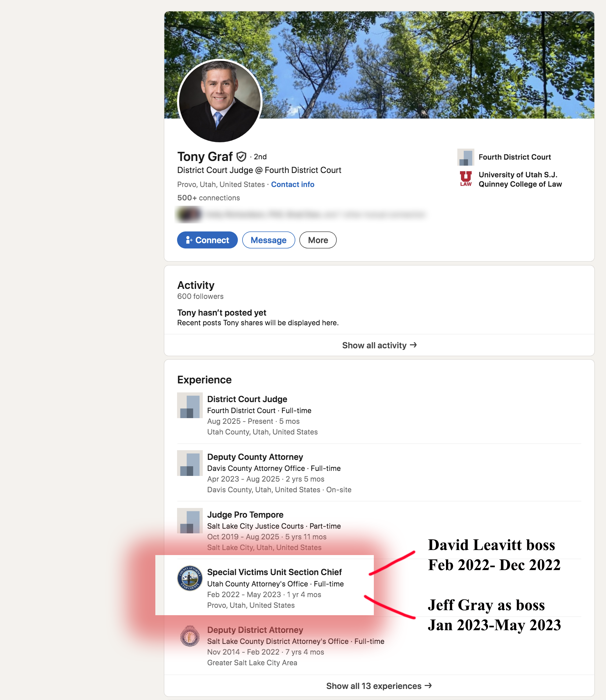The height and width of the screenshot is (700, 606).
Task: Click the Davis County Attorney Office logo
Action: 190,463
